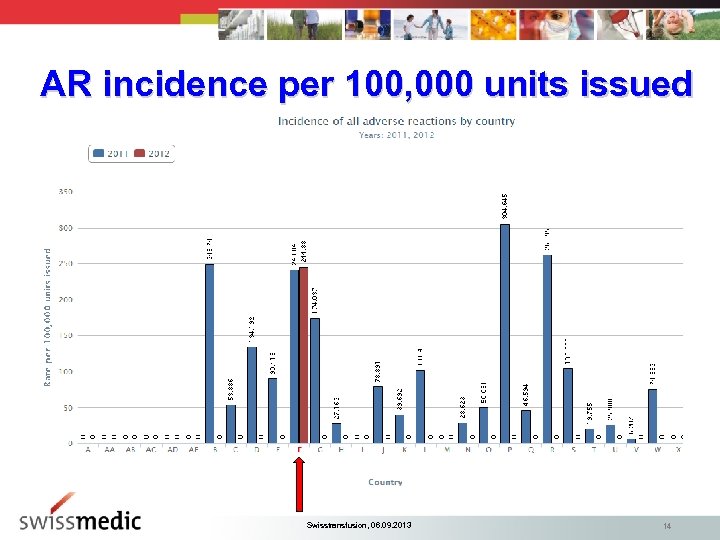The image size is (720, 540).
Task: Click the header thumbnail of yellow pills
Action: click(493, 24)
